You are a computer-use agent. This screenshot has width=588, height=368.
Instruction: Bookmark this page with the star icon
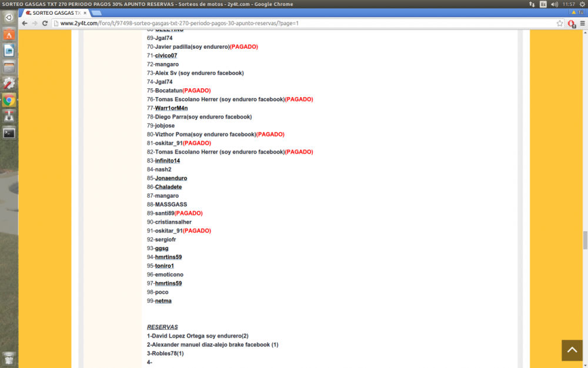(560, 23)
